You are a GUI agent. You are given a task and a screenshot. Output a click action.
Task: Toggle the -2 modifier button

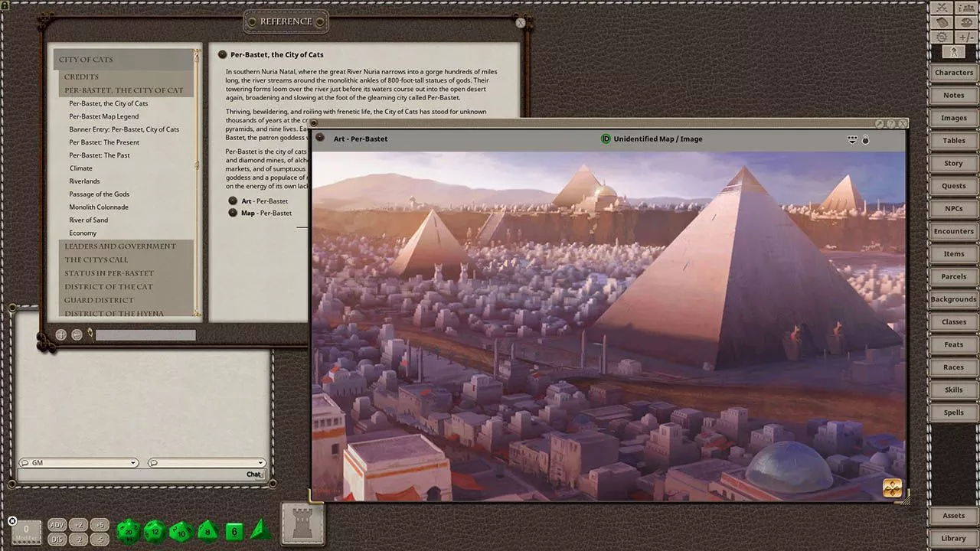77,539
